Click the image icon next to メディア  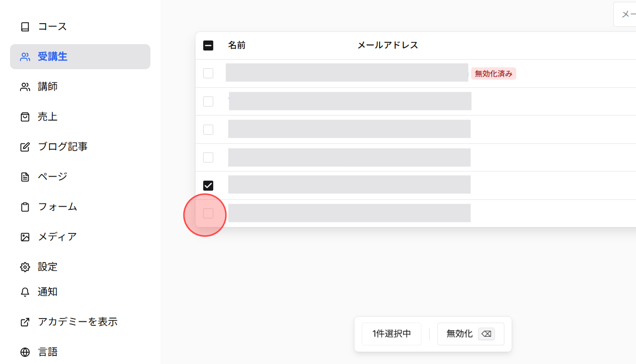point(25,236)
